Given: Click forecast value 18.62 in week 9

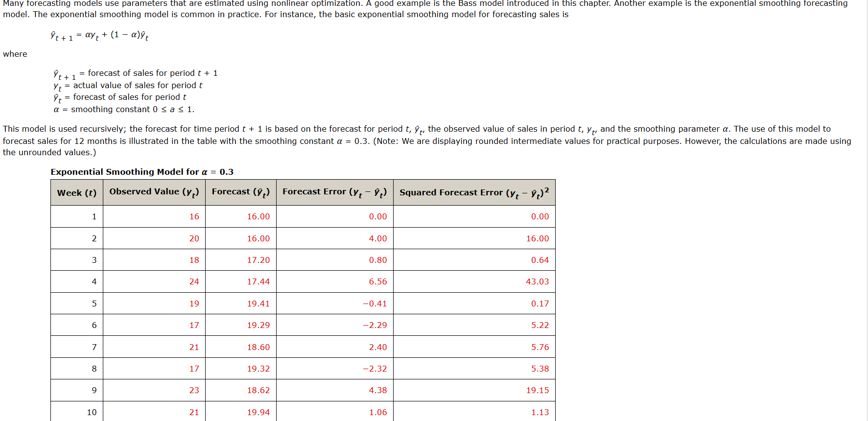Looking at the screenshot, I should [258, 390].
